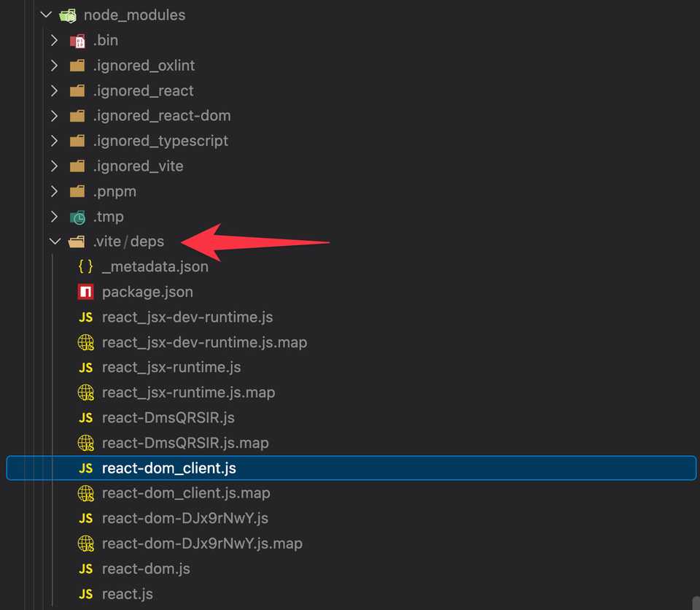
Task: Select the .pnpm folder name
Action: (114, 192)
